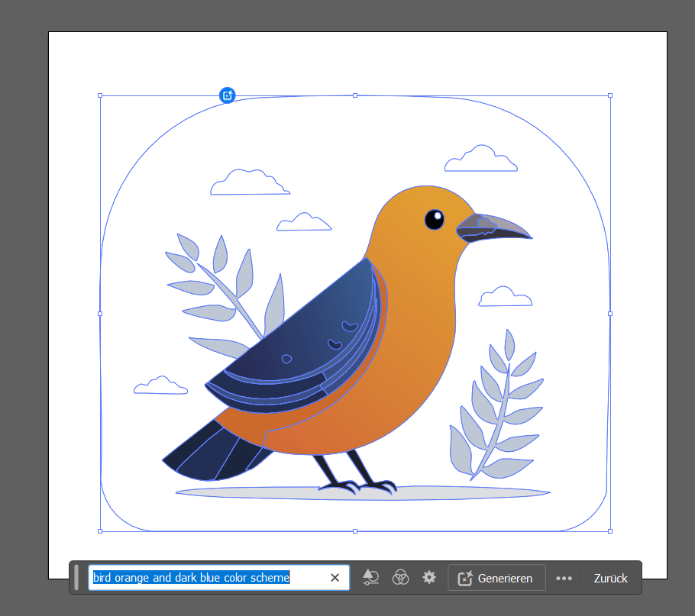Click the generative badge icon atop the selection

228,95
